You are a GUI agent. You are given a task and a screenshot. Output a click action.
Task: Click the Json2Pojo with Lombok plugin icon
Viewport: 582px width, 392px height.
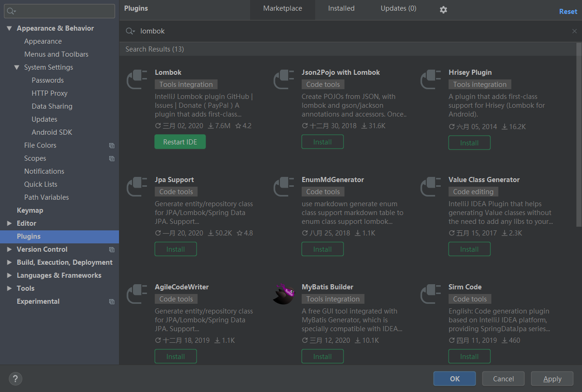(x=284, y=79)
